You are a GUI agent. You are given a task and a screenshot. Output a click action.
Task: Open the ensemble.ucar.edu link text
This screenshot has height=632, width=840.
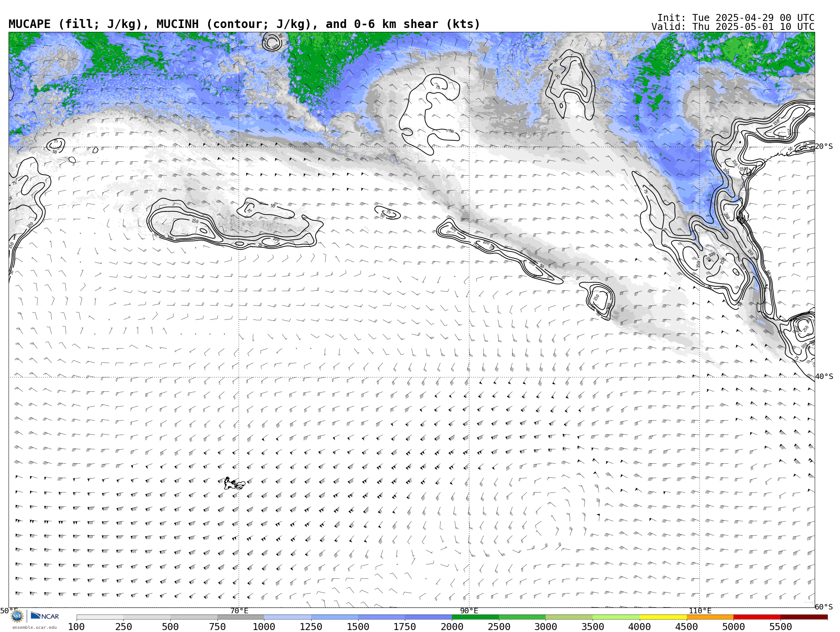(x=34, y=627)
